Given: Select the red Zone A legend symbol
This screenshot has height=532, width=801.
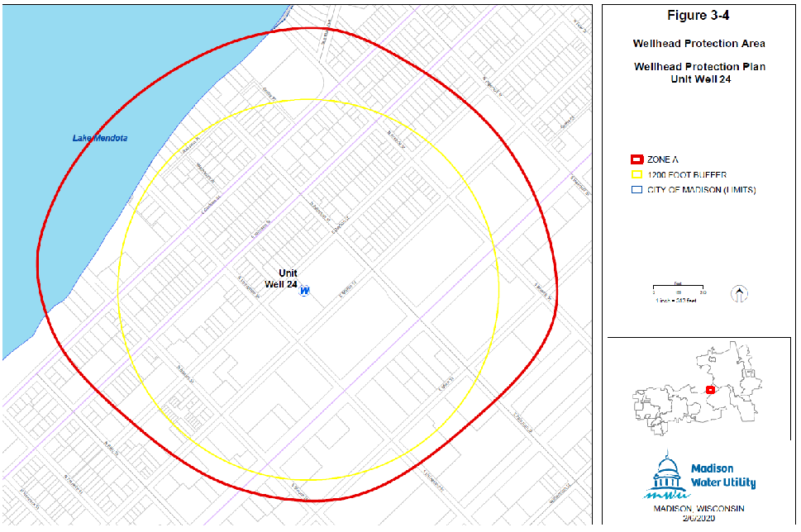Looking at the screenshot, I should coord(636,159).
